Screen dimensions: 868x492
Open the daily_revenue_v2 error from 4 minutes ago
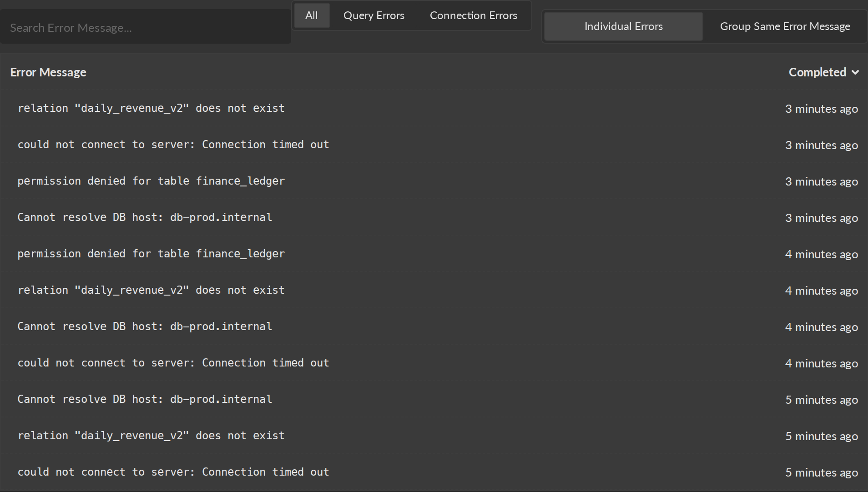434,290
